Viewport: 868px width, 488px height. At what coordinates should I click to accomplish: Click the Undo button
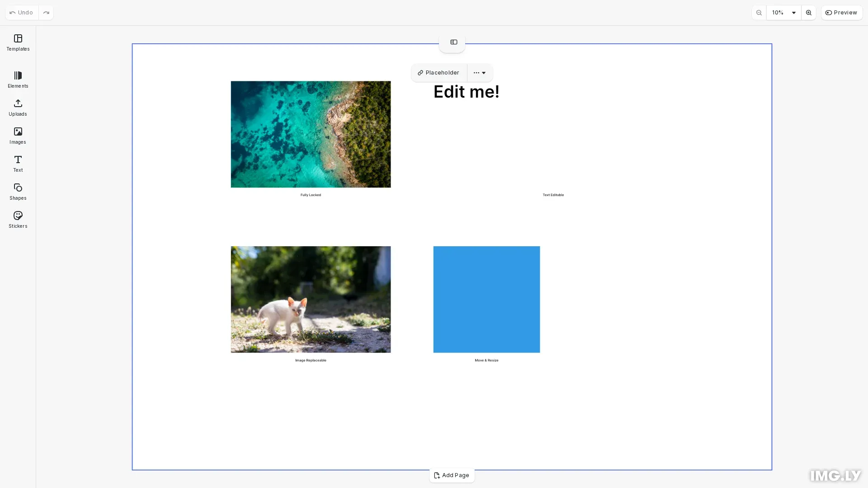pos(22,13)
